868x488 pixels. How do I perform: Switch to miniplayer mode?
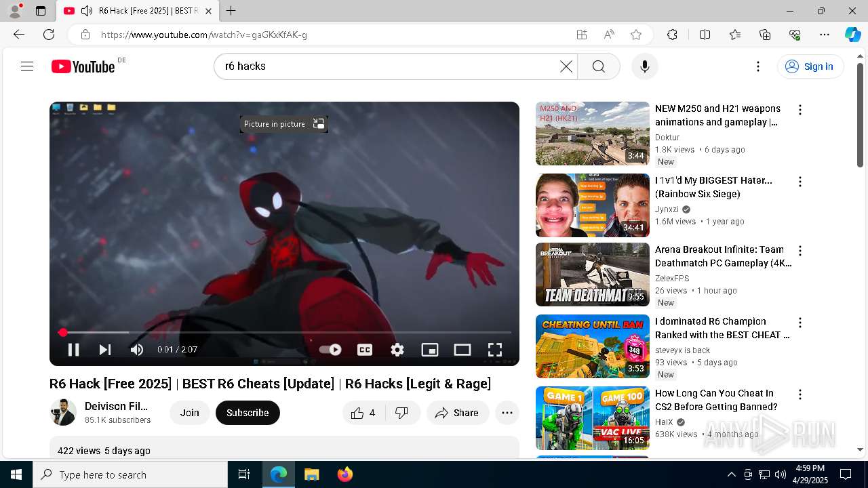click(430, 350)
